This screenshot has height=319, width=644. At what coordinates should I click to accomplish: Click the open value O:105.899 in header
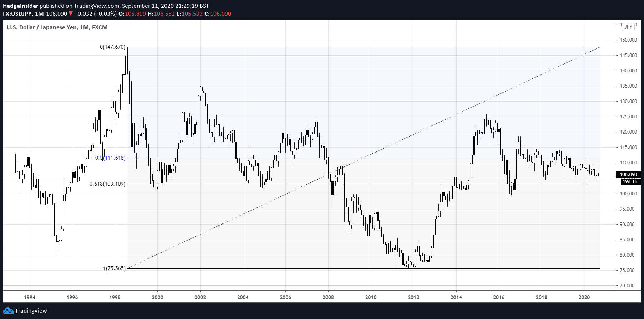click(132, 14)
